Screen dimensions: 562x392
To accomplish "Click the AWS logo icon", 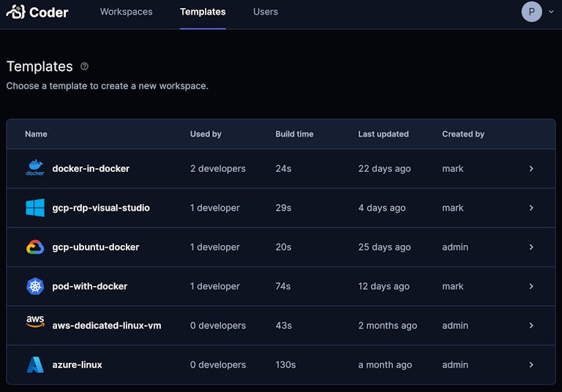I will coord(35,321).
